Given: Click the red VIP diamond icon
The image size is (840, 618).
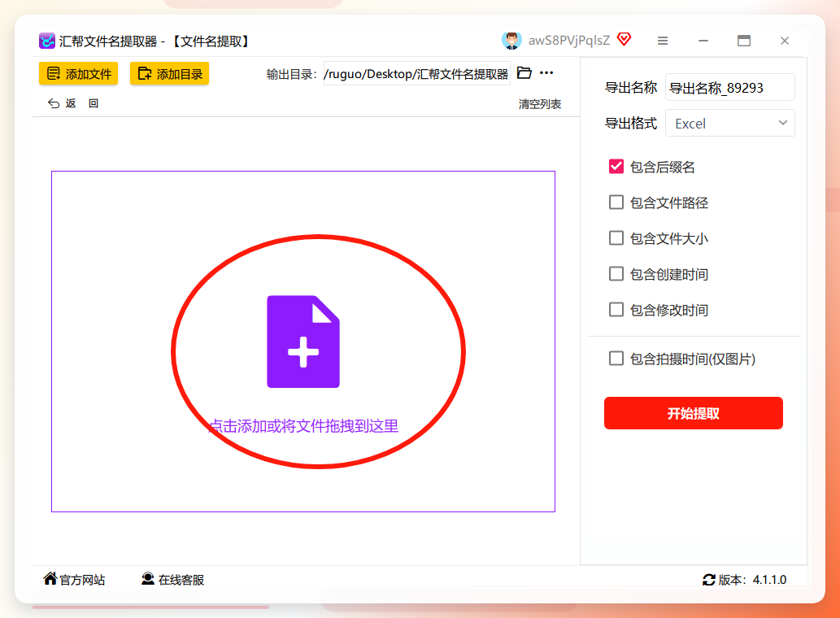Looking at the screenshot, I should tap(625, 39).
